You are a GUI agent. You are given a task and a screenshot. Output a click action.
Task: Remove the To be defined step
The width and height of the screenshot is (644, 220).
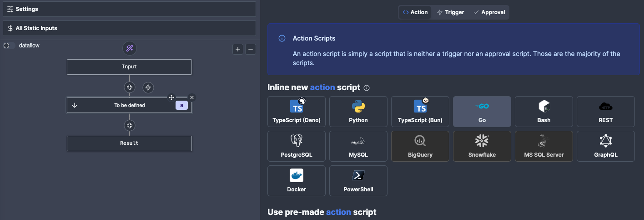tap(192, 97)
